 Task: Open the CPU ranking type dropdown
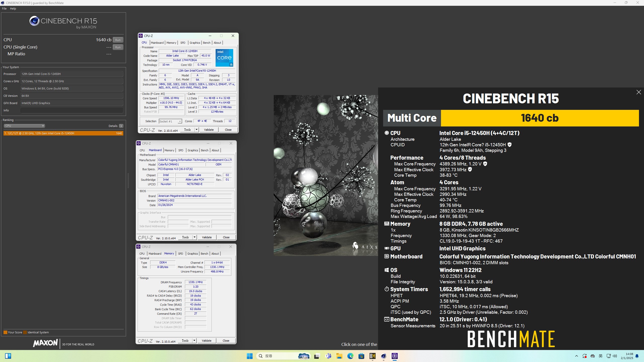coord(24,126)
